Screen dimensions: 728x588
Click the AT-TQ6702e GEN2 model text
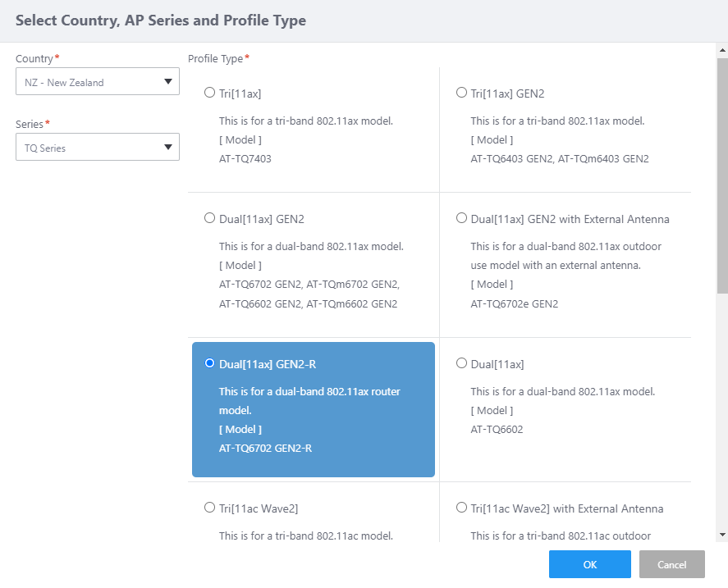pyautogui.click(x=514, y=303)
